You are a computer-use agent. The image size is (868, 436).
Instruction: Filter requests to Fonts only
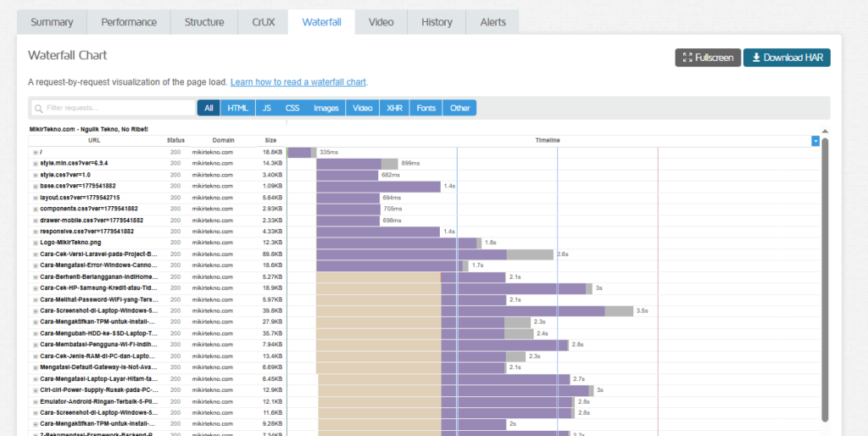pyautogui.click(x=426, y=108)
